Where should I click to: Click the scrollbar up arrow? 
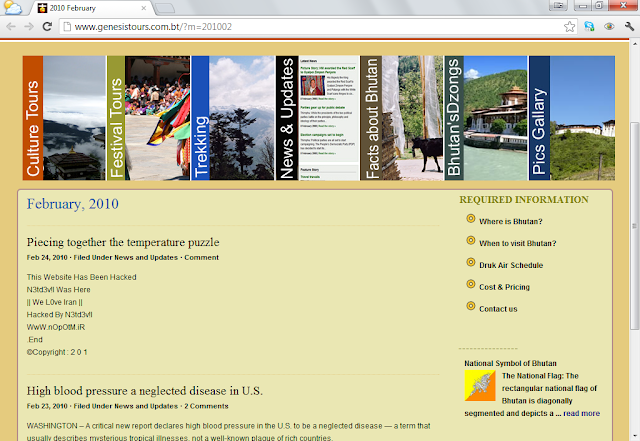click(635, 43)
